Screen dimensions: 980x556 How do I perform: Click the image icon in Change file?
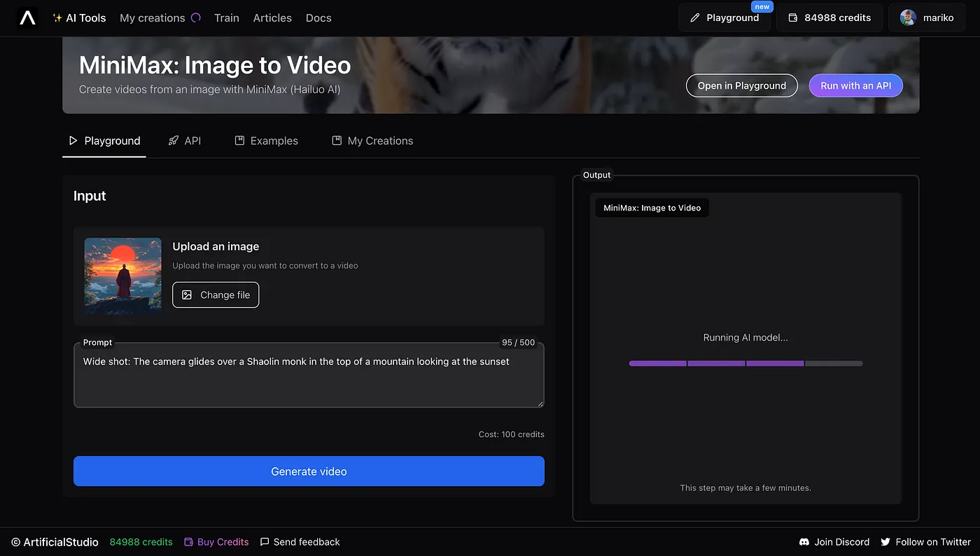tap(187, 295)
